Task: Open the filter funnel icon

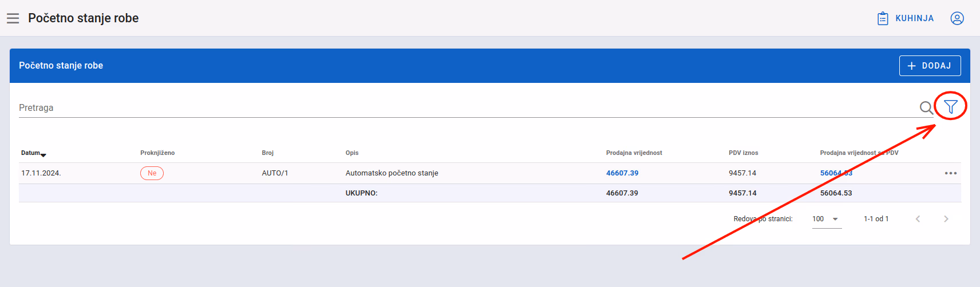Action: 950,106
